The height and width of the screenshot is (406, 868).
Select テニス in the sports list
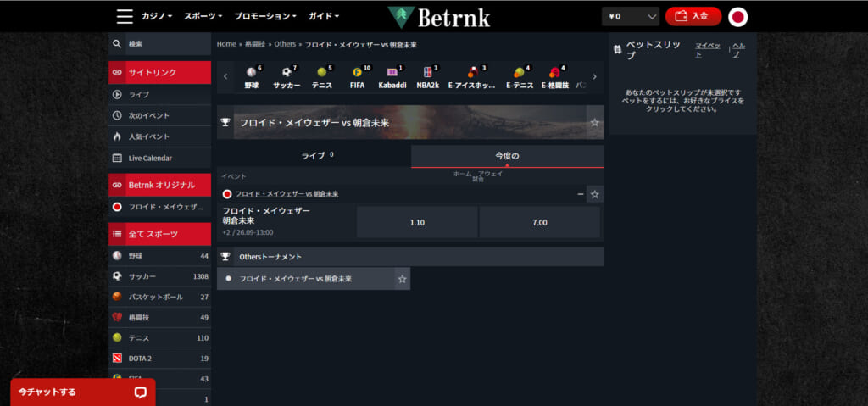pyautogui.click(x=160, y=338)
